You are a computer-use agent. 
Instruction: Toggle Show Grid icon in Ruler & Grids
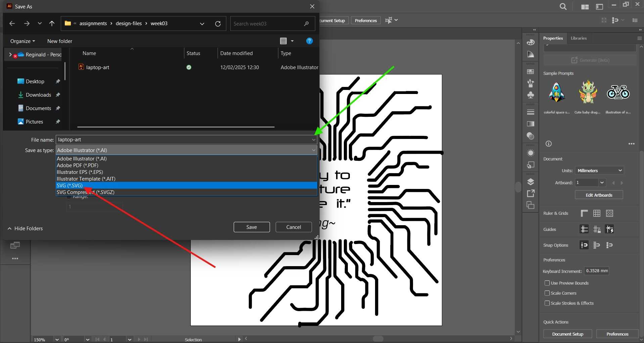click(x=597, y=213)
